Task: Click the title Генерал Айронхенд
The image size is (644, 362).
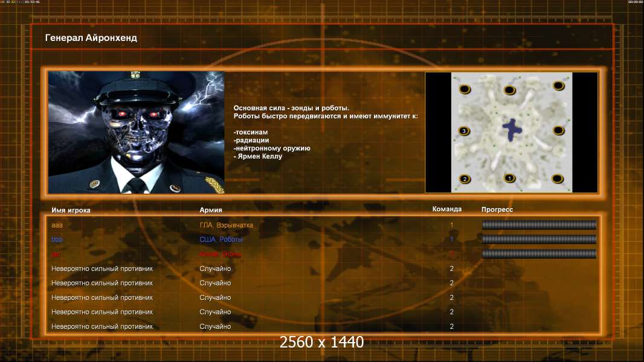Action: tap(91, 38)
